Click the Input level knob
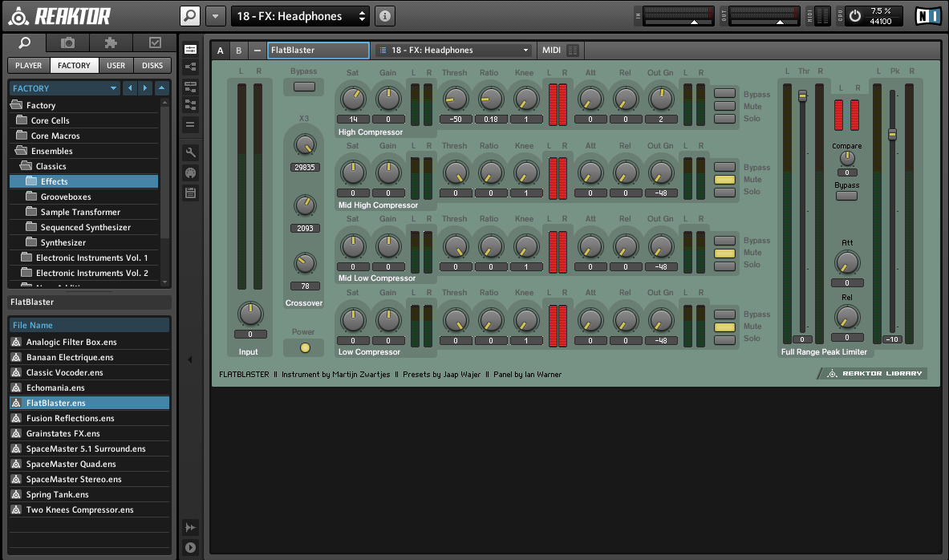This screenshot has width=949, height=560. pyautogui.click(x=250, y=313)
